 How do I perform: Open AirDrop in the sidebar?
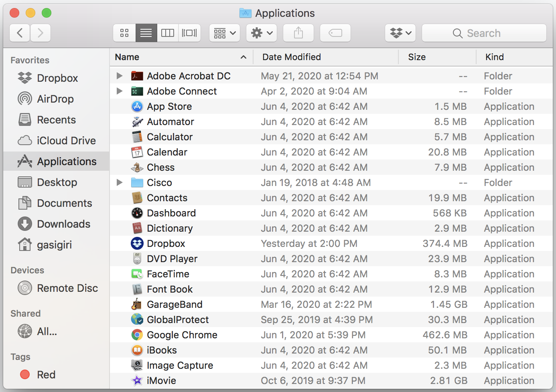[x=56, y=99]
